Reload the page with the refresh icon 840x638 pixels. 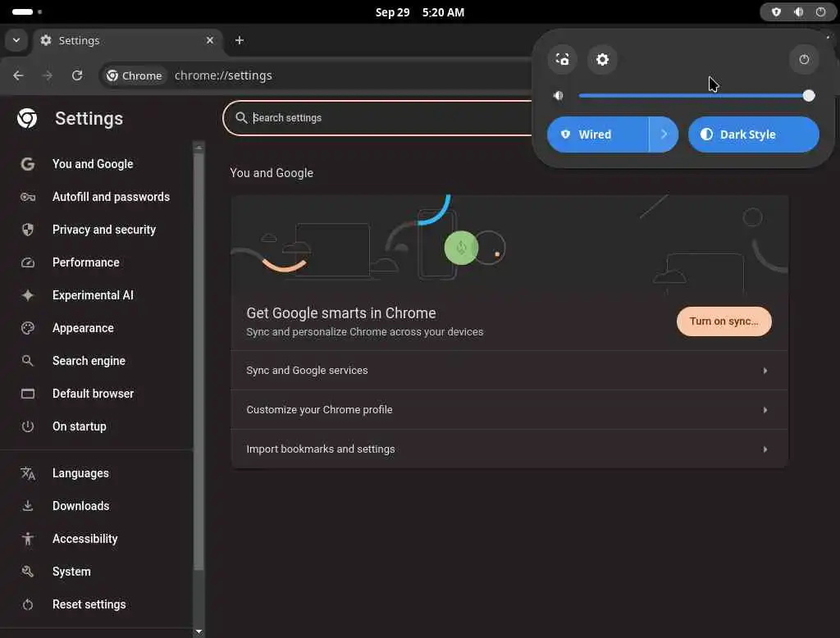point(77,75)
